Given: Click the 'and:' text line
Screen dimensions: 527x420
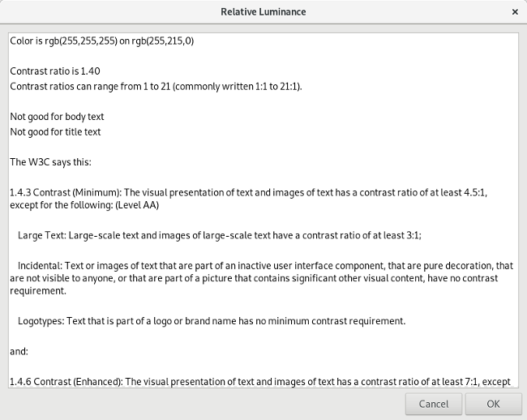Looking at the screenshot, I should coord(19,351).
